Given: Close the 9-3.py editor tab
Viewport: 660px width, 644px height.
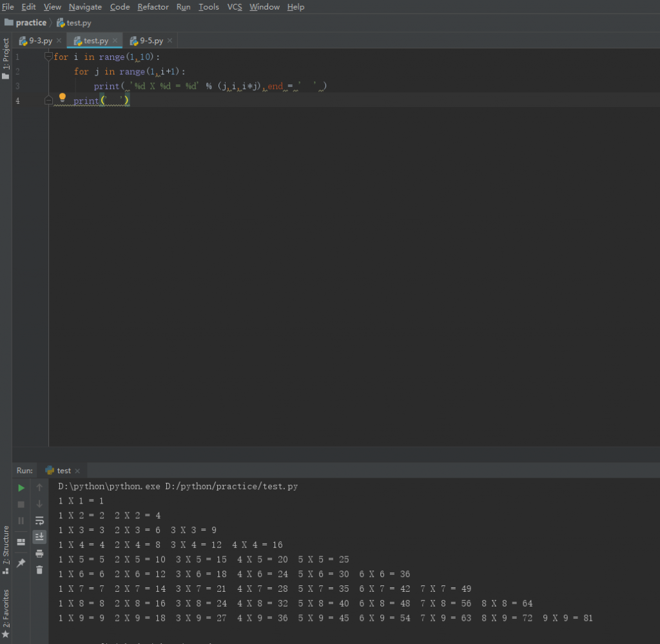Looking at the screenshot, I should point(59,41).
